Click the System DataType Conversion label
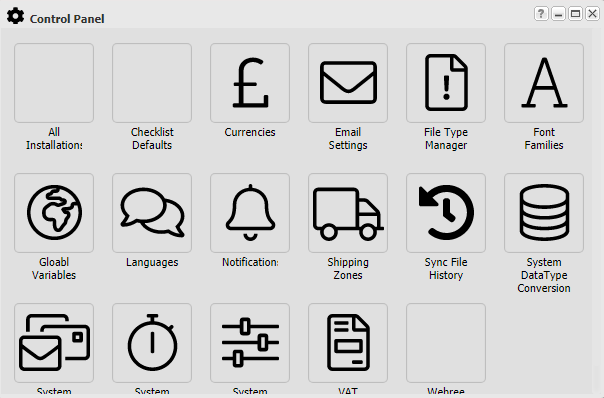 pos(544,275)
